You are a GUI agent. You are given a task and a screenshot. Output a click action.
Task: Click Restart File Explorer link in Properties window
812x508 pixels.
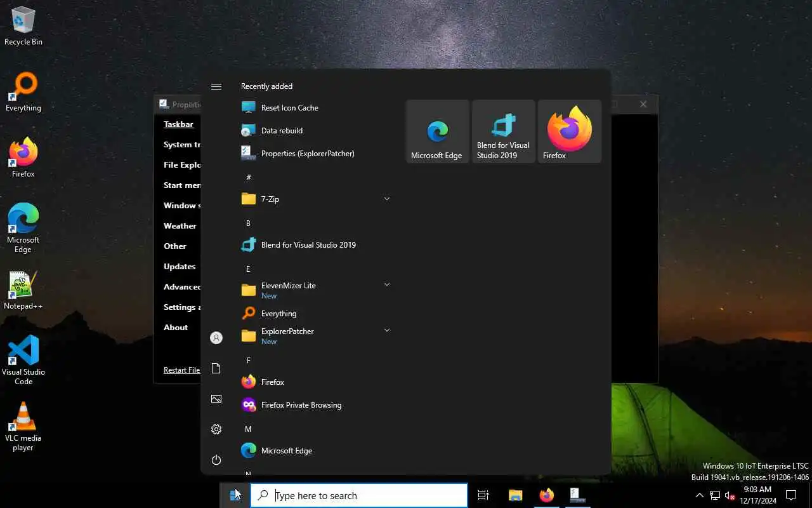tap(181, 370)
